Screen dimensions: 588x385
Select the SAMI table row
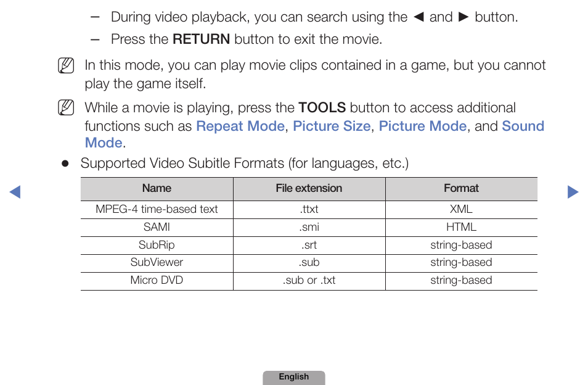point(309,228)
